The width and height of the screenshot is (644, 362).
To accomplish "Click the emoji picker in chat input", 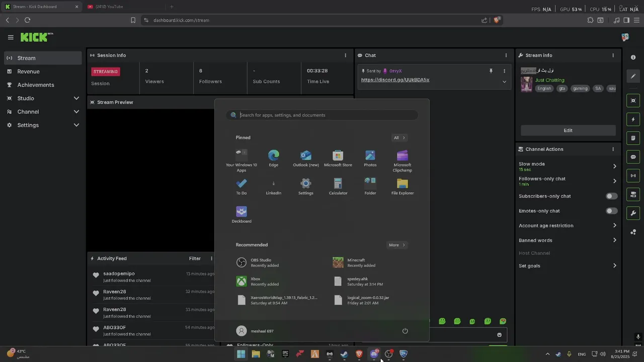I will pyautogui.click(x=500, y=335).
